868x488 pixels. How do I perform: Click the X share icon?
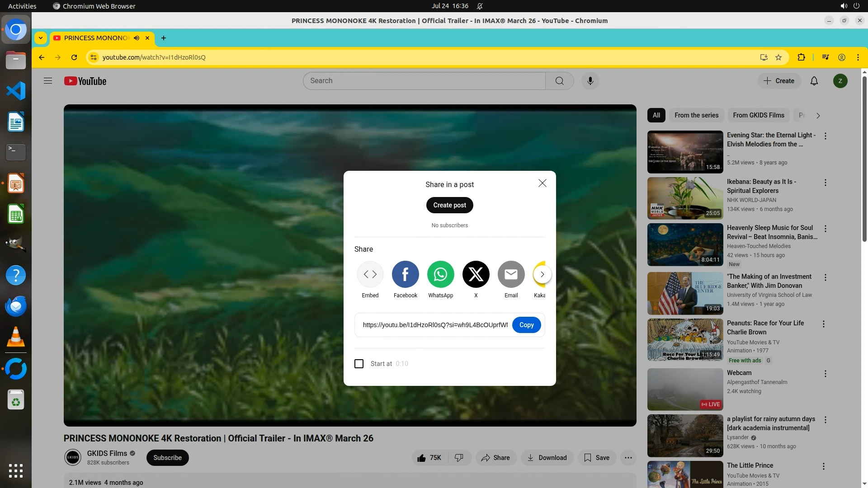[x=476, y=274]
